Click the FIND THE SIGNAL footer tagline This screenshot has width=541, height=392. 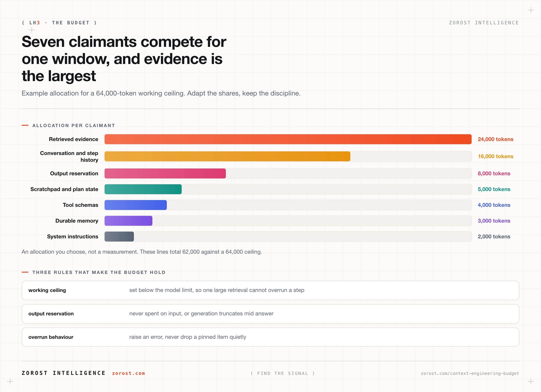283,373
